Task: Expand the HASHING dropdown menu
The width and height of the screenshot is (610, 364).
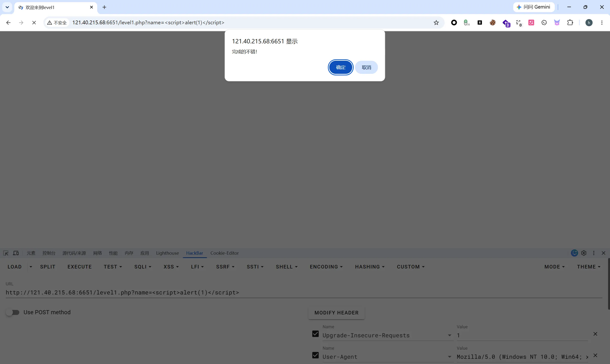Action: [x=370, y=267]
